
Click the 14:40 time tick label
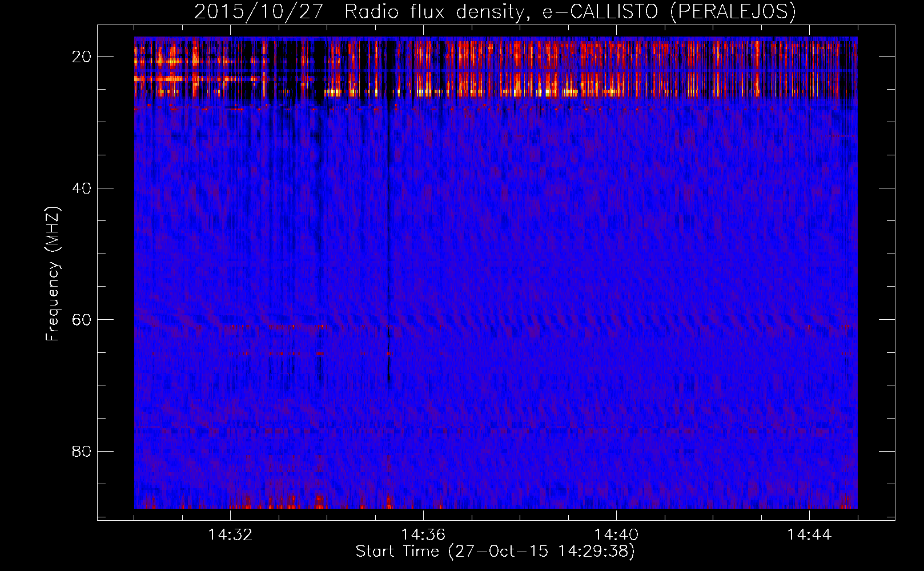[616, 535]
